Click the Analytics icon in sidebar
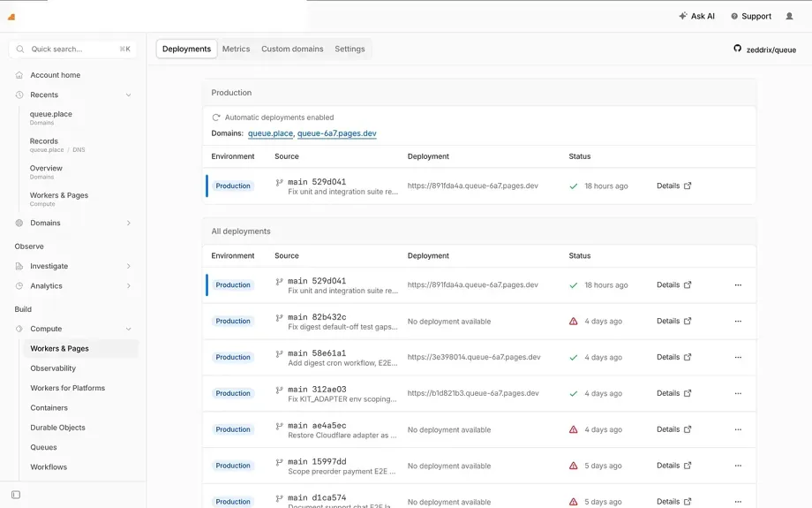The image size is (812, 508). coord(19,285)
